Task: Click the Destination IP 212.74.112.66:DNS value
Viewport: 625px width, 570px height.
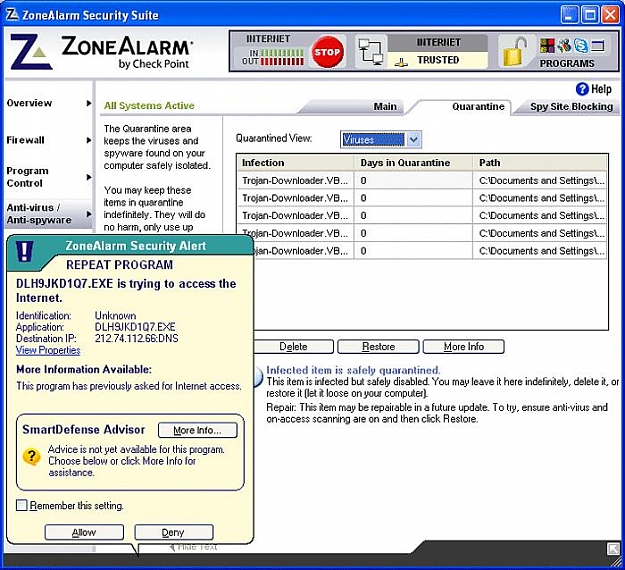Action: point(136,338)
